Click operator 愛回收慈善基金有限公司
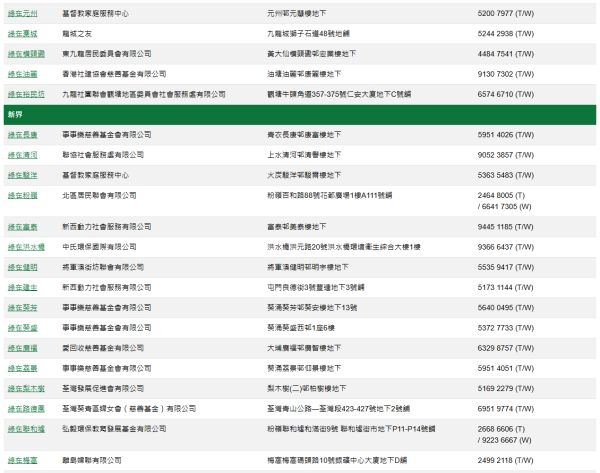 (103, 348)
